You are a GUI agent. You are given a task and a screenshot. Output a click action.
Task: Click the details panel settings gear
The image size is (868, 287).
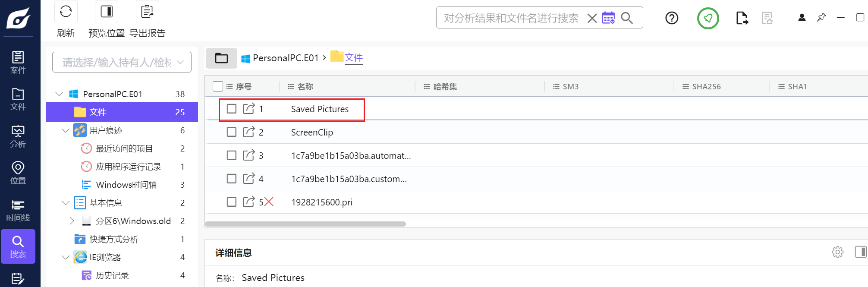click(837, 252)
